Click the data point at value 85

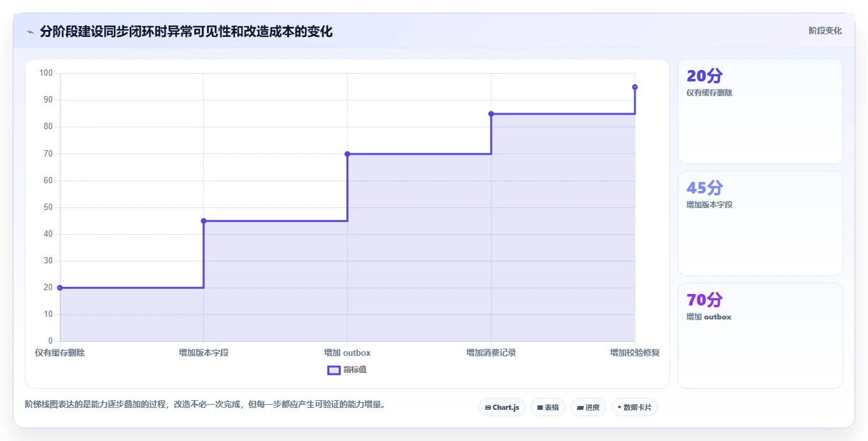[x=491, y=114]
